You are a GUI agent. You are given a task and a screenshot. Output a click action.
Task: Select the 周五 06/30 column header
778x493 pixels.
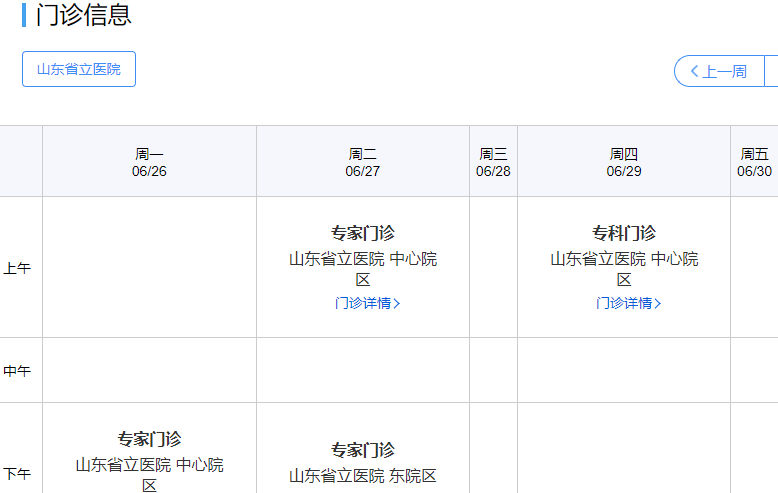(x=754, y=162)
